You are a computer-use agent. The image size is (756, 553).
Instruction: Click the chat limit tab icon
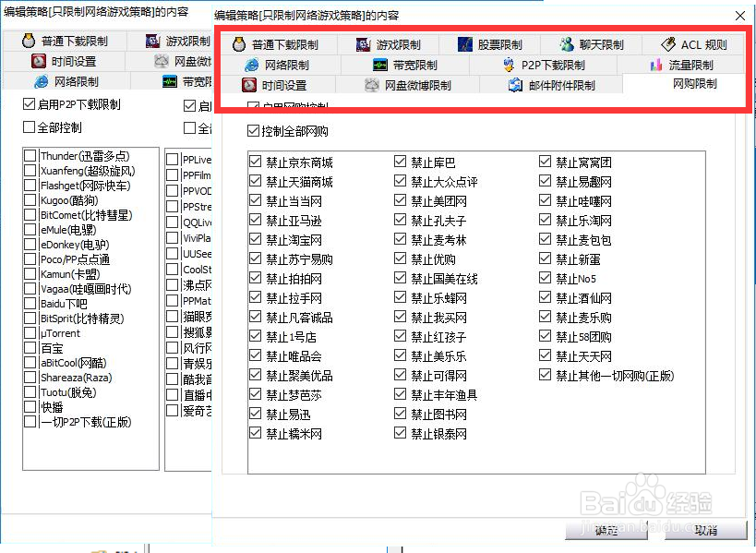[567, 44]
